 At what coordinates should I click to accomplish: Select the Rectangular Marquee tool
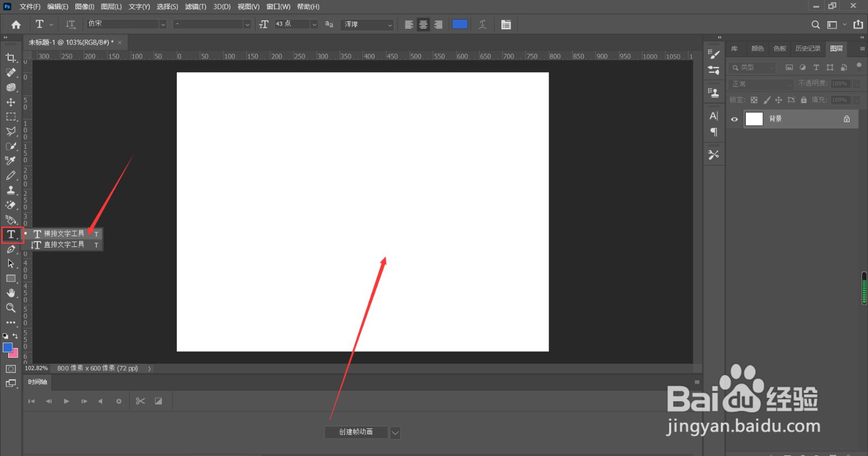(11, 117)
